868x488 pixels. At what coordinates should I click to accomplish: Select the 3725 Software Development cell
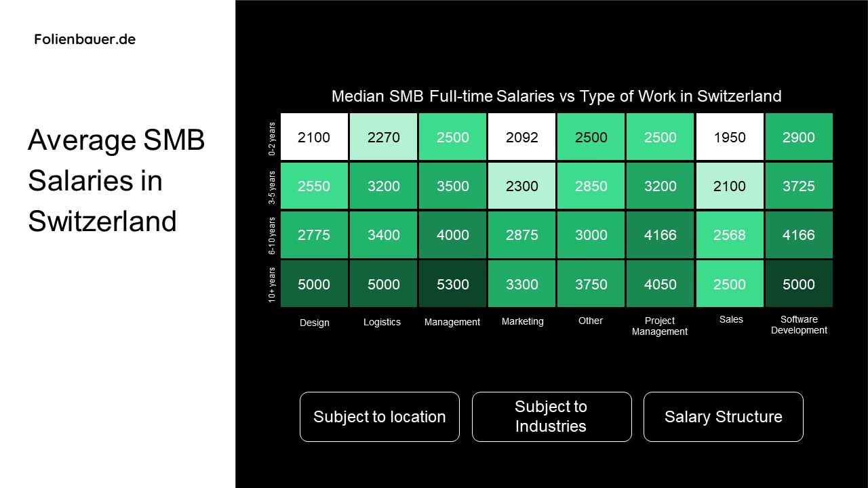(x=799, y=186)
